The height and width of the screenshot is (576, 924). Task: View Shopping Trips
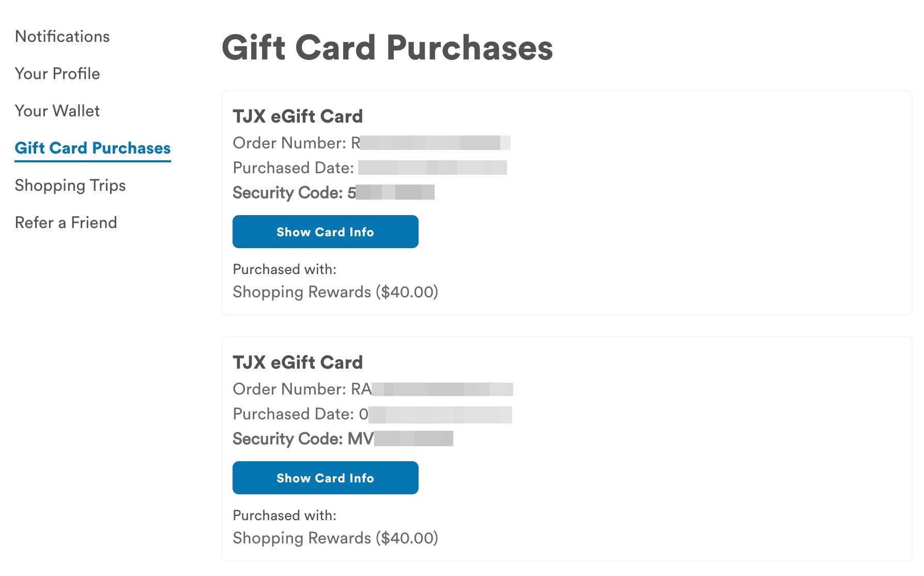coord(70,186)
